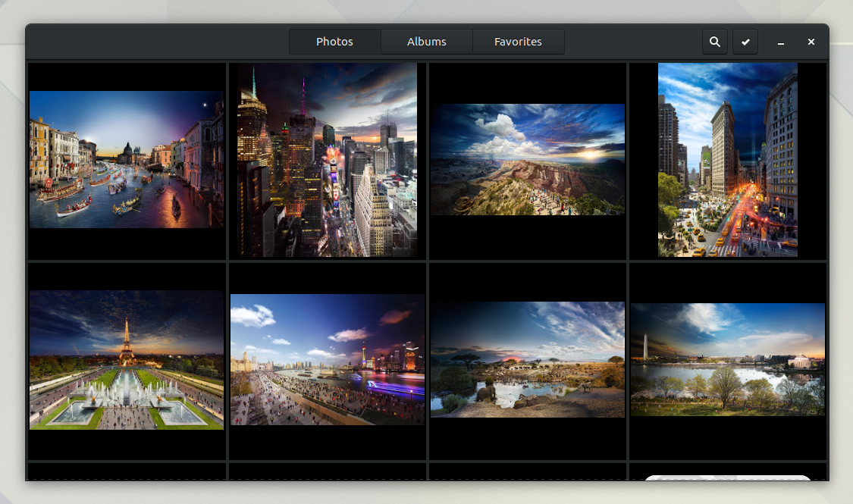Open the Washington Monument tidal basin photo
This screenshot has width=853, height=504.
coord(728,359)
